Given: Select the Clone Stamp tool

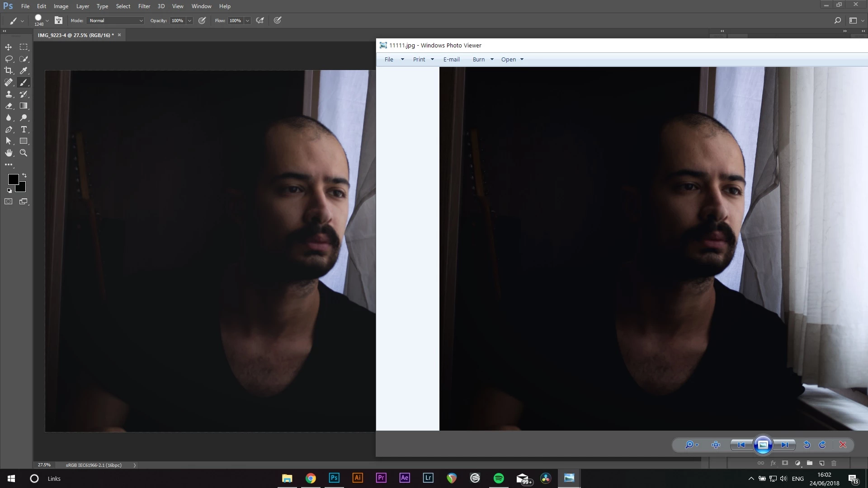Looking at the screenshot, I should coord(9,94).
